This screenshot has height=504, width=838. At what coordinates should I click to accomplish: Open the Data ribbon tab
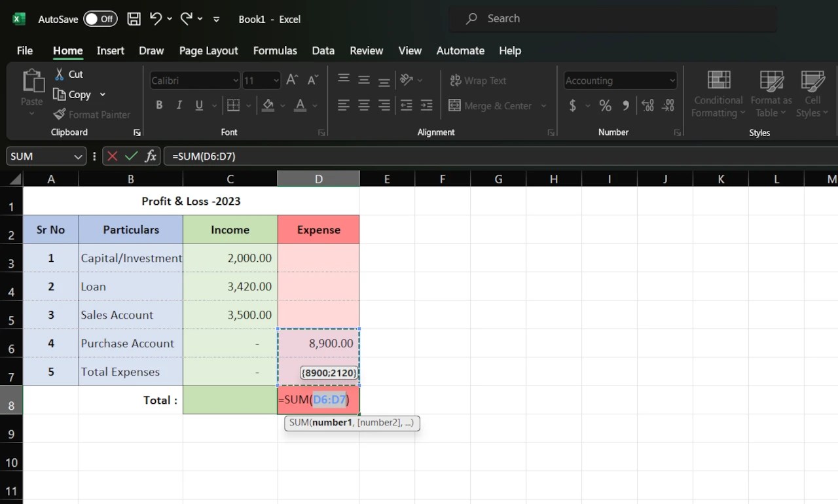323,50
